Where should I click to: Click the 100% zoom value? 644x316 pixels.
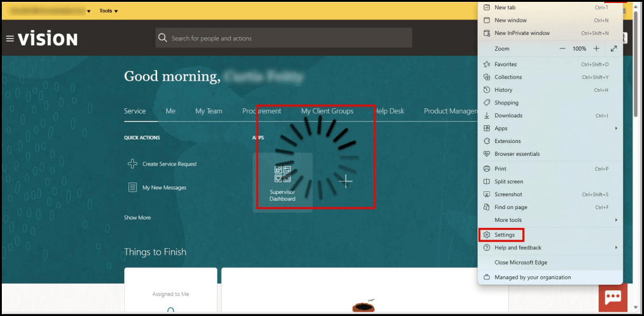579,48
